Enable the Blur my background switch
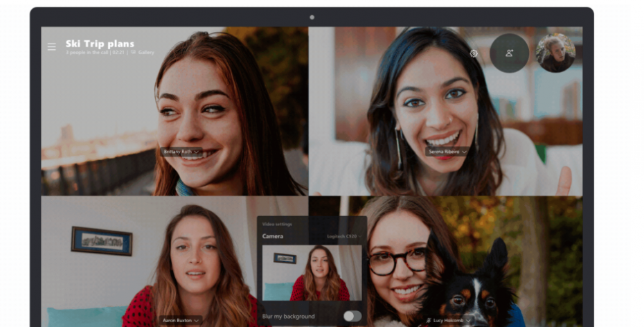644x327 pixels. (x=352, y=317)
